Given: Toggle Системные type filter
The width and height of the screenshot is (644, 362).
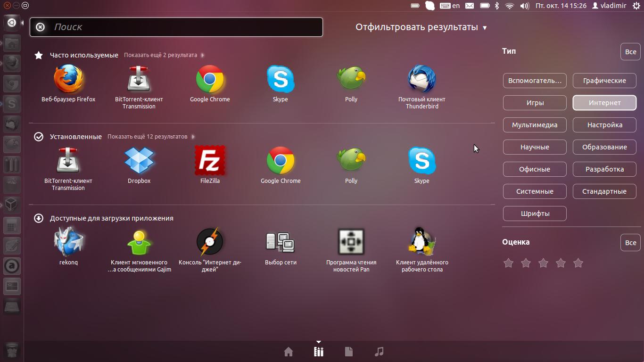Looking at the screenshot, I should pos(535,191).
